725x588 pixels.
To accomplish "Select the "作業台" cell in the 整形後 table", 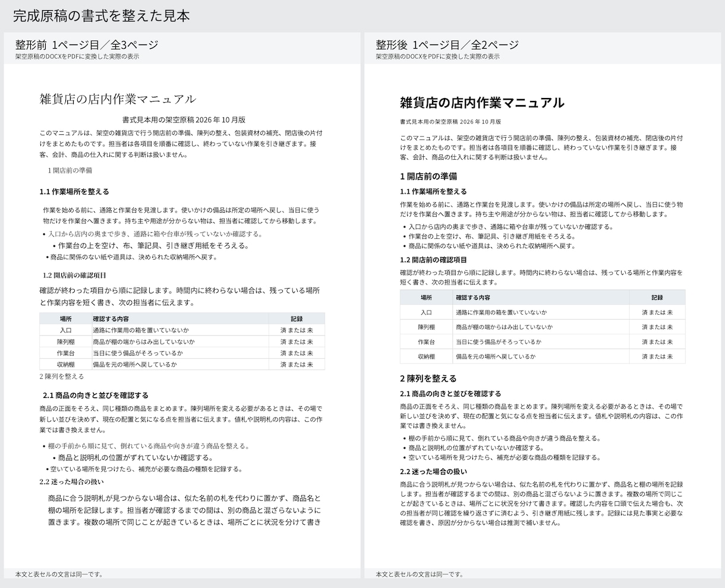I will click(426, 342).
